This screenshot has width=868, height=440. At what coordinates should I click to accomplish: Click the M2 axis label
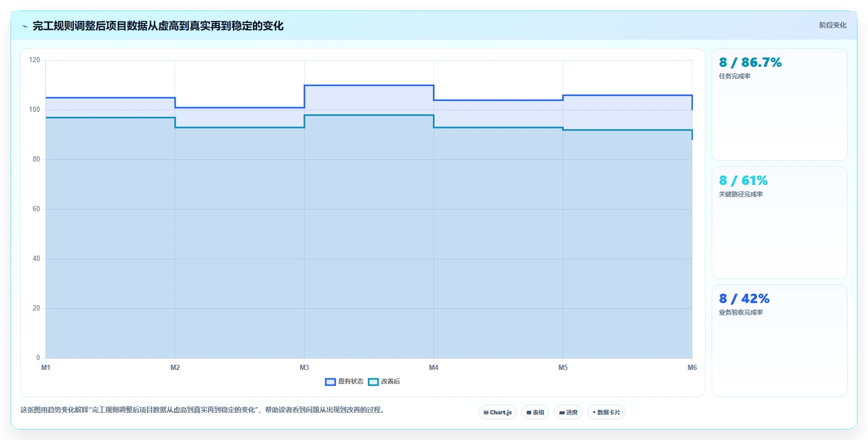(175, 368)
